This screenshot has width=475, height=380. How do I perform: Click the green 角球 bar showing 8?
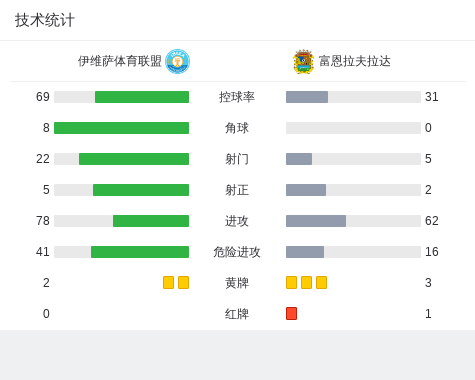click(x=122, y=128)
